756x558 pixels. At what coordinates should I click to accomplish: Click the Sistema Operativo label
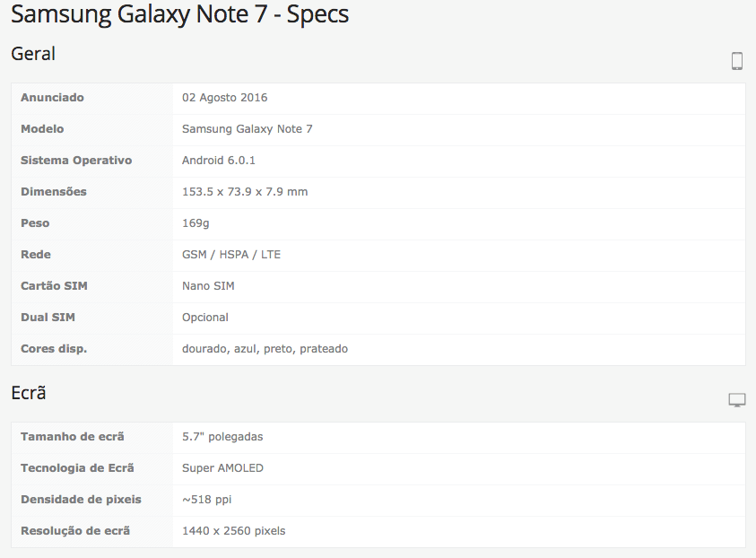(x=76, y=161)
